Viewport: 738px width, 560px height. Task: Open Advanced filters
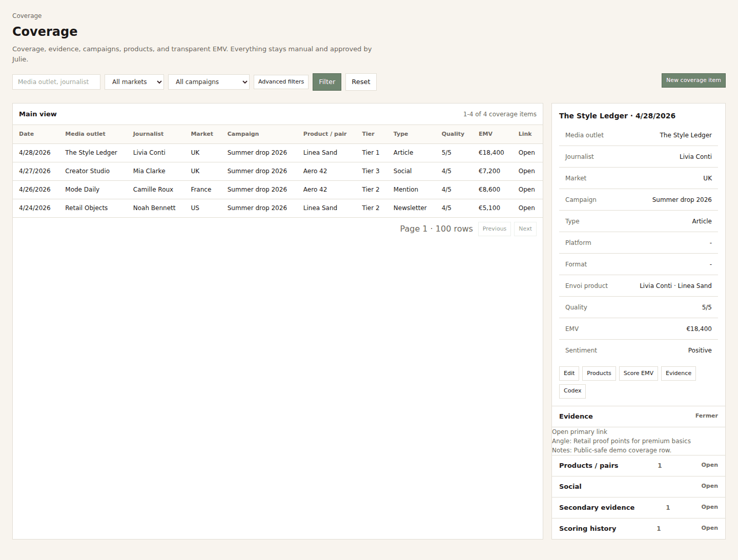[x=281, y=82]
